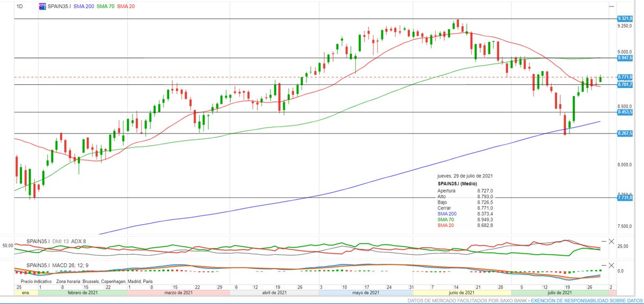Click the ene. month band
This screenshot has height=304, width=644.
26,292
